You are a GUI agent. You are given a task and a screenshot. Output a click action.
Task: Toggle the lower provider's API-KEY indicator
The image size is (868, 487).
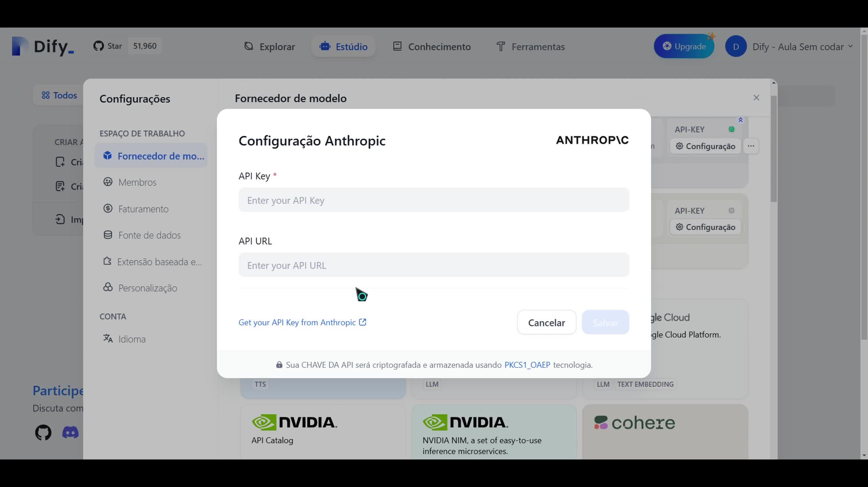[731, 210]
